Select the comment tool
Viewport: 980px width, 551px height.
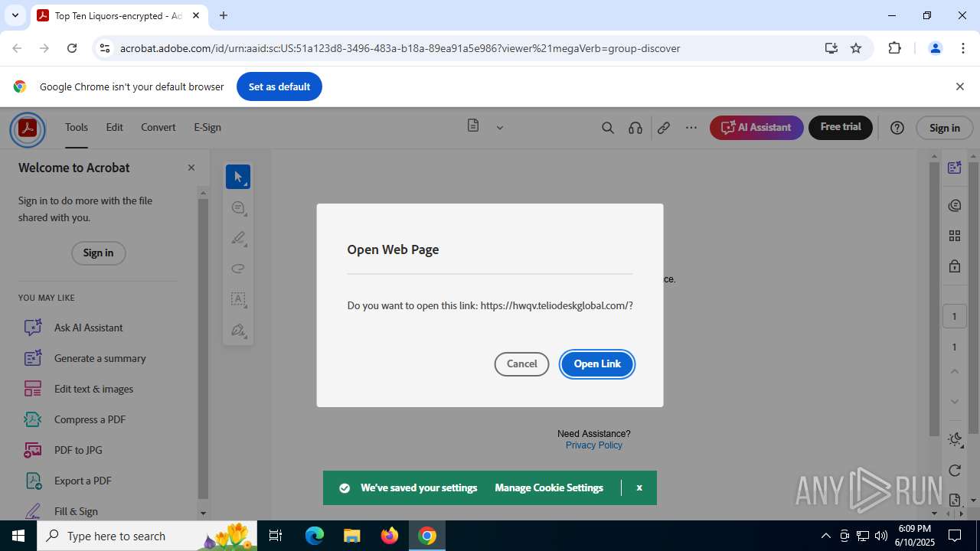coord(238,207)
